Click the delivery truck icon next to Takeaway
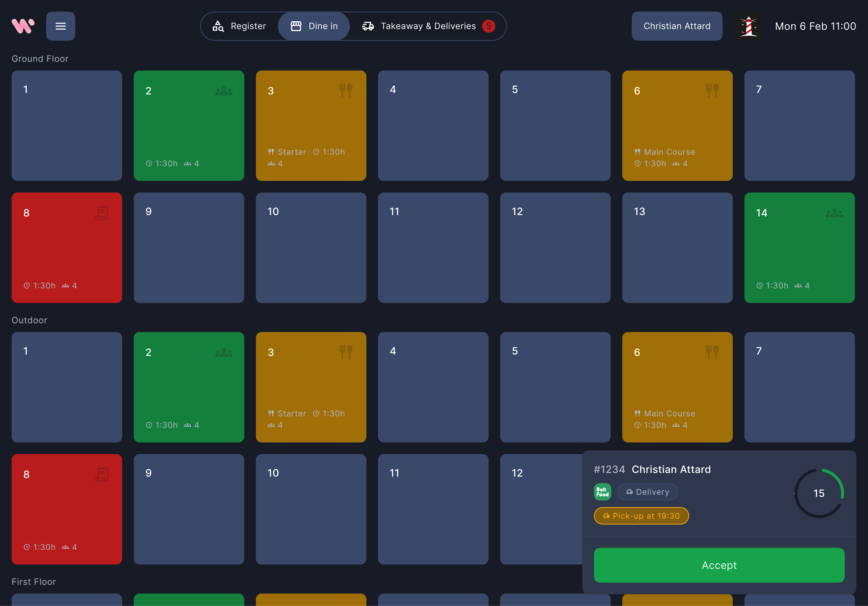 tap(368, 26)
